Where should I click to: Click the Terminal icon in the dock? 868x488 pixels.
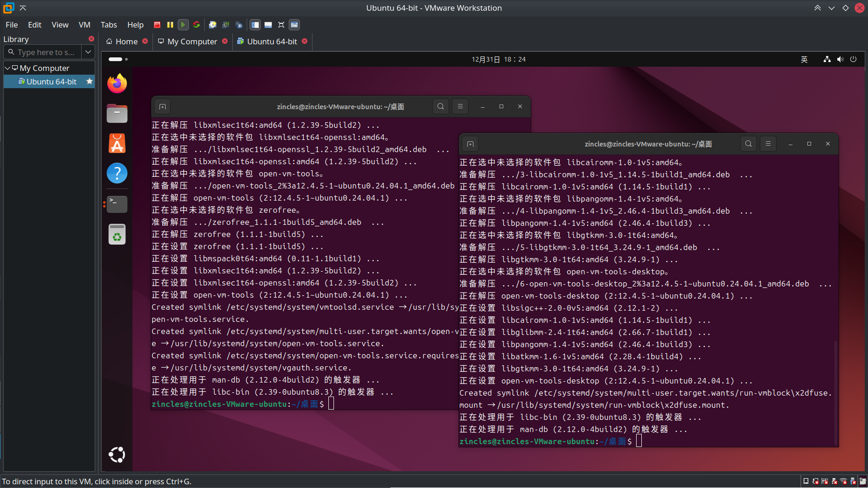[x=117, y=204]
